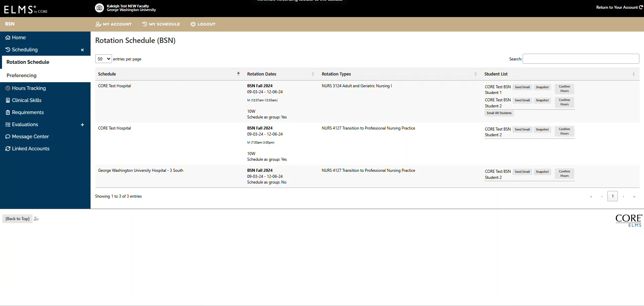Open the entries per page dropdown
Image resolution: width=644 pixels, height=306 pixels.
click(103, 59)
